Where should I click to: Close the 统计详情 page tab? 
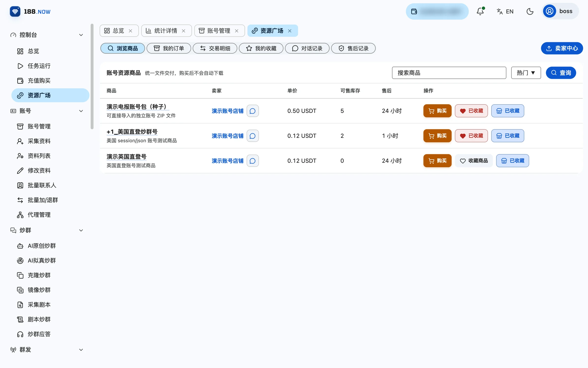coord(184,31)
